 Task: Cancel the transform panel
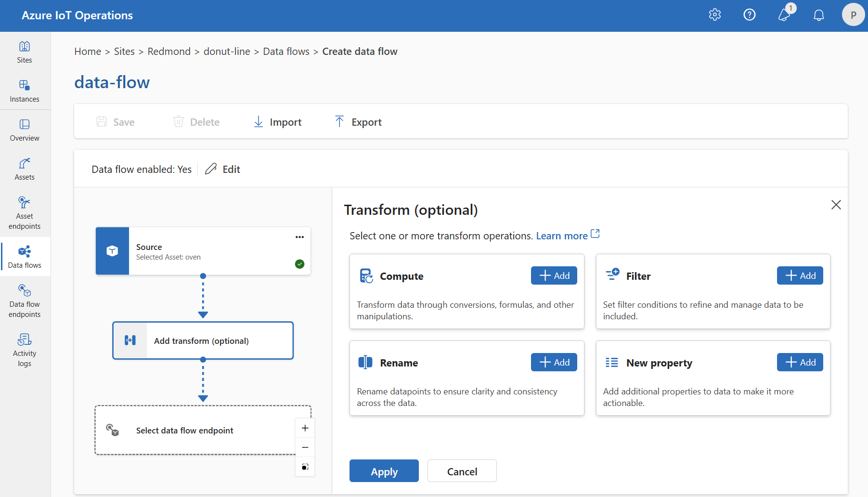click(462, 471)
